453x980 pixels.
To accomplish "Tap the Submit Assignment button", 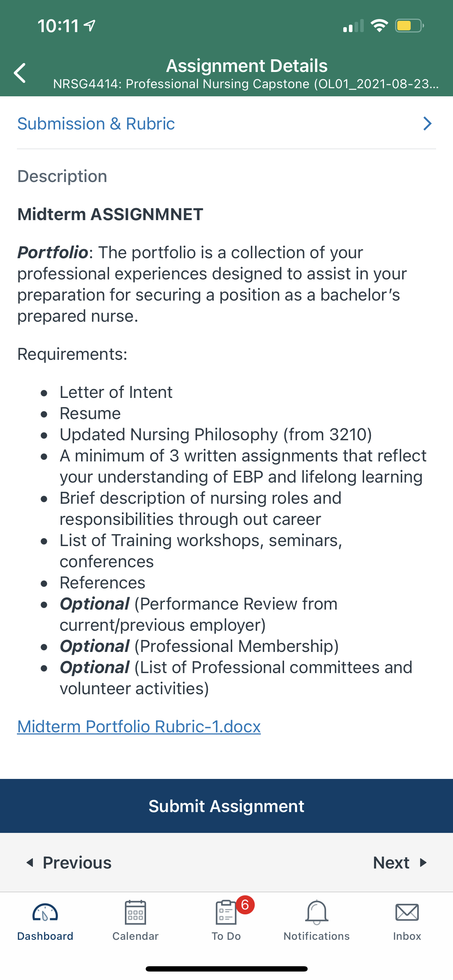I will click(x=226, y=806).
